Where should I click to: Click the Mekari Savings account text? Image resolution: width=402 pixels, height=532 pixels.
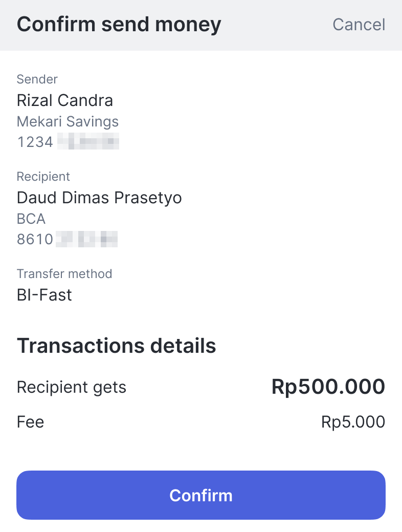point(68,122)
